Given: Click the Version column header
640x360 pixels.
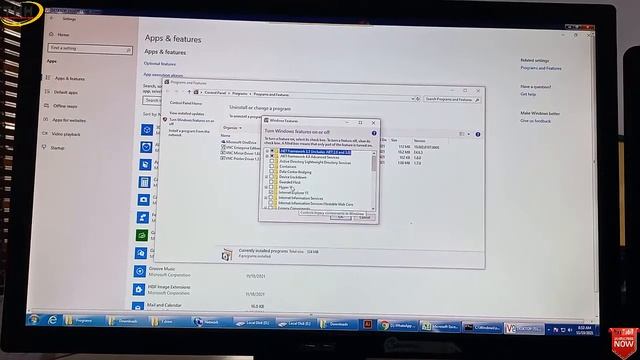Looking at the screenshot, I should 420,141.
